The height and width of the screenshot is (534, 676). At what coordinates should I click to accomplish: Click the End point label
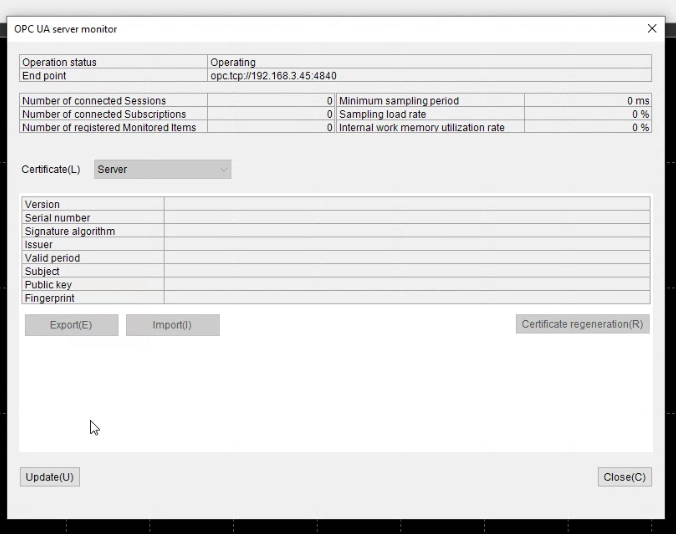tap(44, 76)
